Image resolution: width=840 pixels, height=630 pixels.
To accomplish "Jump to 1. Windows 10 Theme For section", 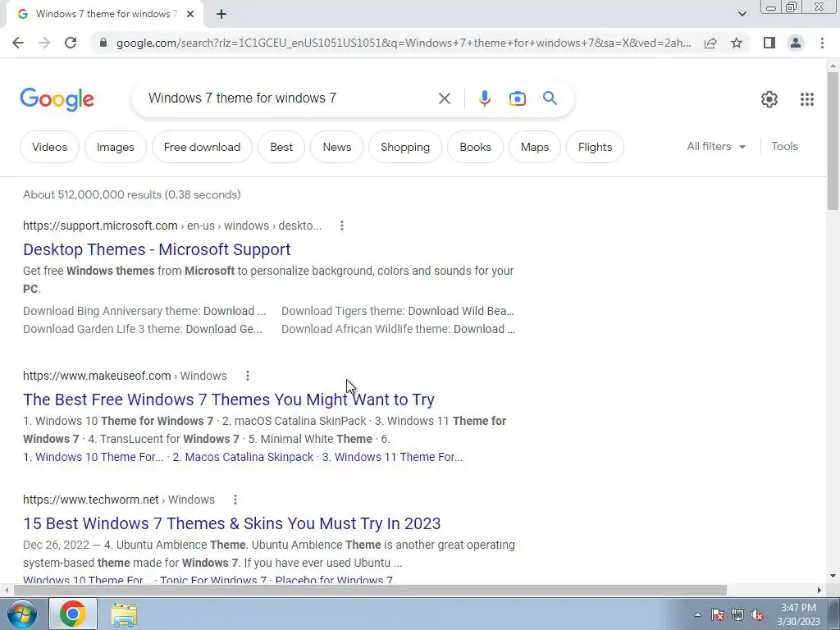I will point(94,457).
